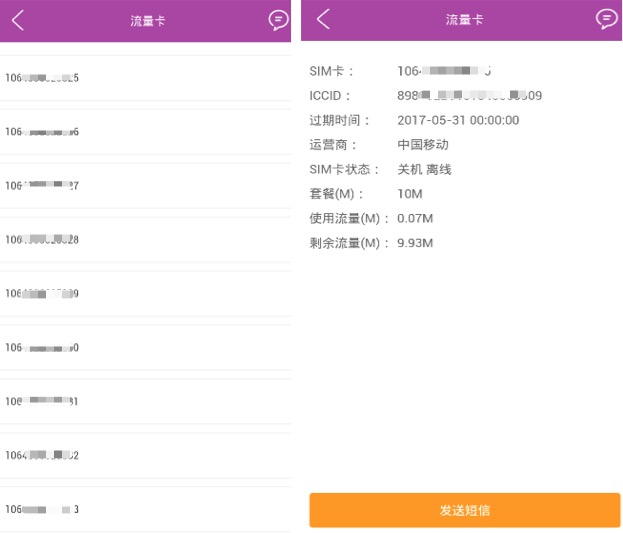Tap back arrow on the SIM detail screen
This screenshot has width=623, height=533.
pos(323,20)
